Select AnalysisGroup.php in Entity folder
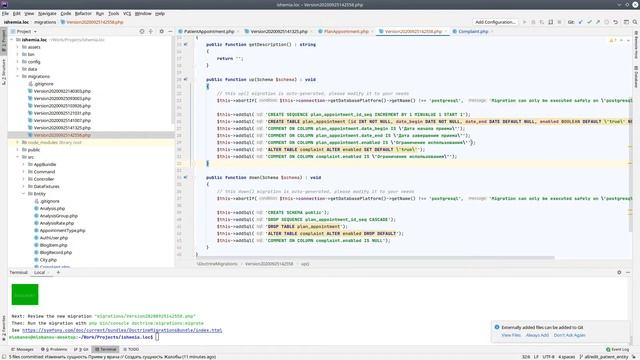 (58, 216)
